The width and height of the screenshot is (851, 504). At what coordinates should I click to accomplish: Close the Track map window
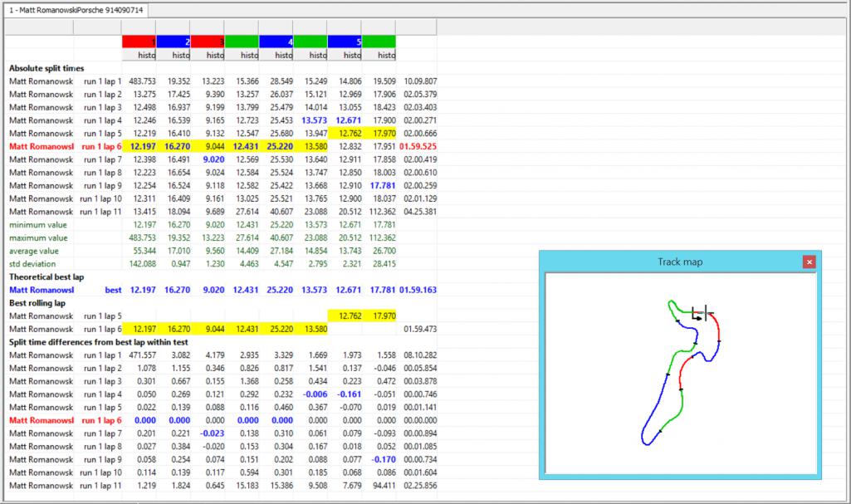(x=809, y=262)
